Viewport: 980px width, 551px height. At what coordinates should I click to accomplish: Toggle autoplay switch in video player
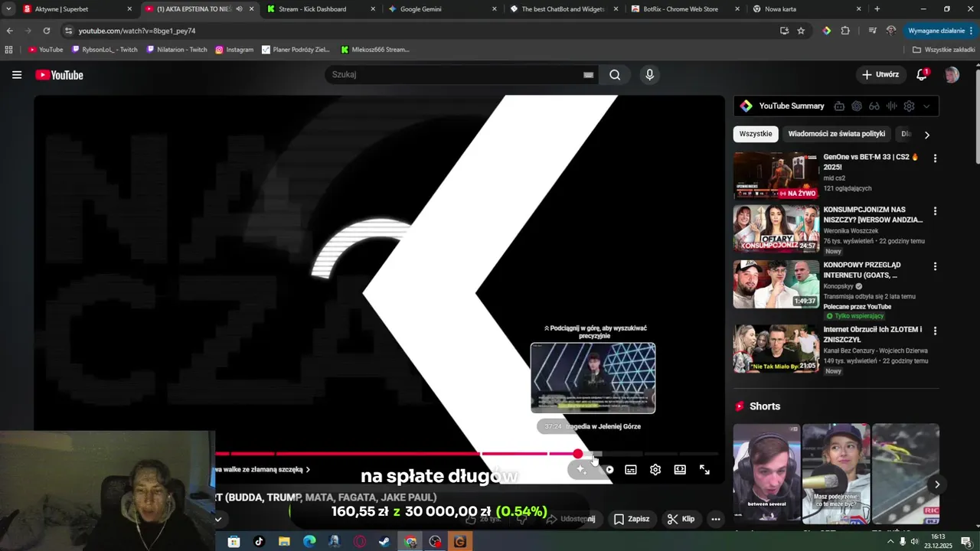pos(608,470)
